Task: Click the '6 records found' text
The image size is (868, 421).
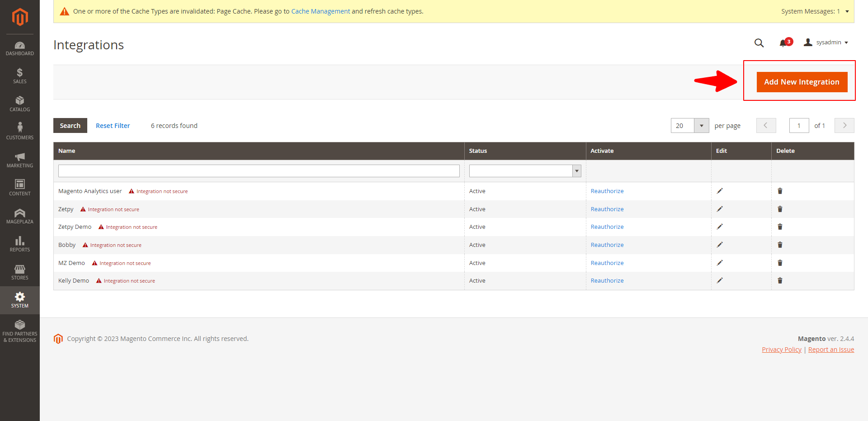Action: pyautogui.click(x=174, y=126)
